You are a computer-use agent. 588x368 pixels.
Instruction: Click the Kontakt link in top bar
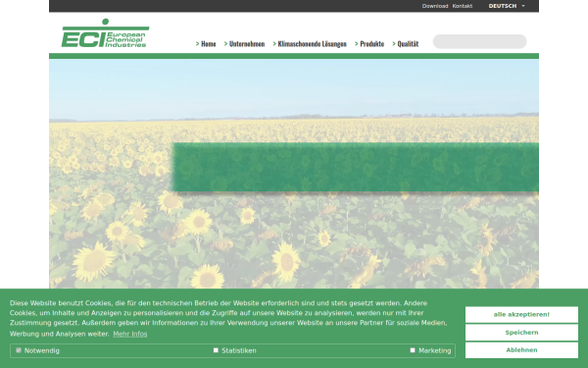click(x=463, y=6)
